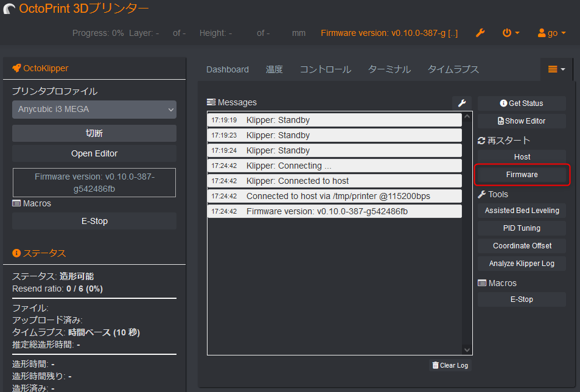Click the Messages heading list icon
Image resolution: width=580 pixels, height=392 pixels.
point(211,102)
